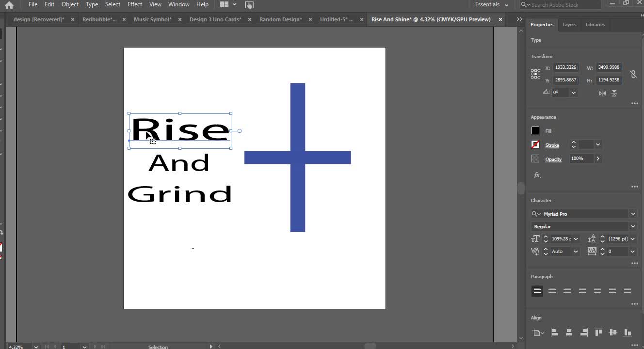Screen dimensions: 644x349
Task: Apply vertical align top
Action: 598,333
